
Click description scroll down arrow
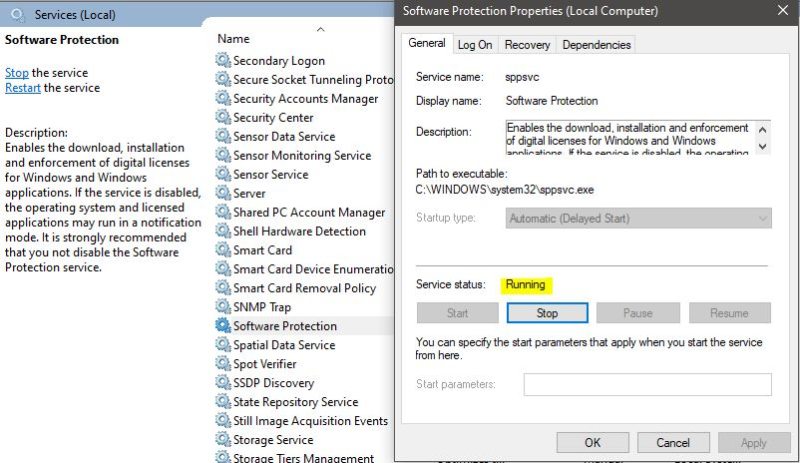pyautogui.click(x=763, y=147)
